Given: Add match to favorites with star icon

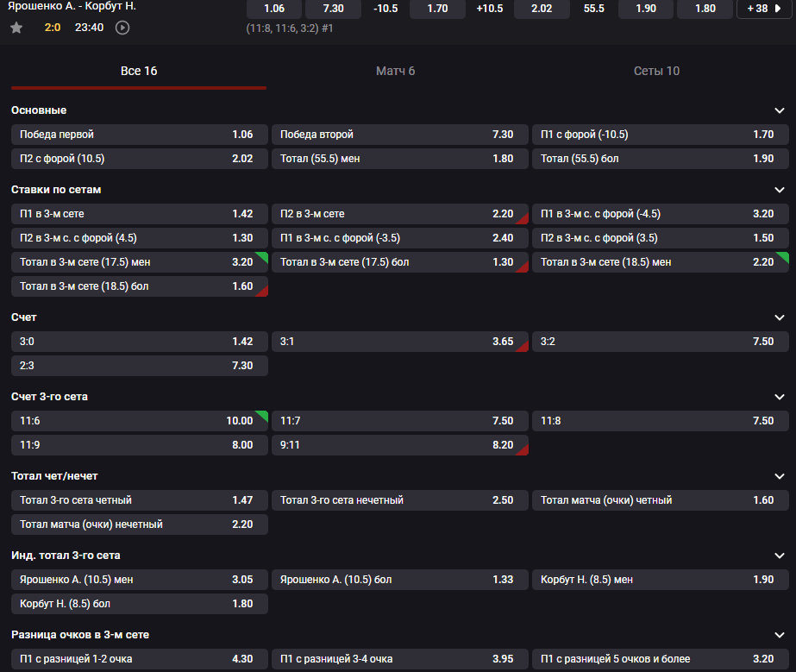Looking at the screenshot, I should (x=16, y=28).
